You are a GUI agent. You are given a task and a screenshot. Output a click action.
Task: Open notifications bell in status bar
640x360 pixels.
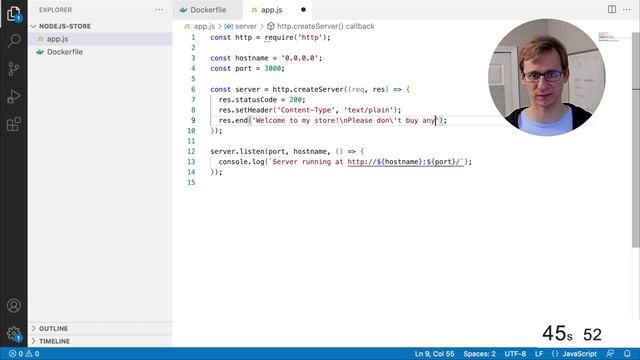pyautogui.click(x=627, y=353)
